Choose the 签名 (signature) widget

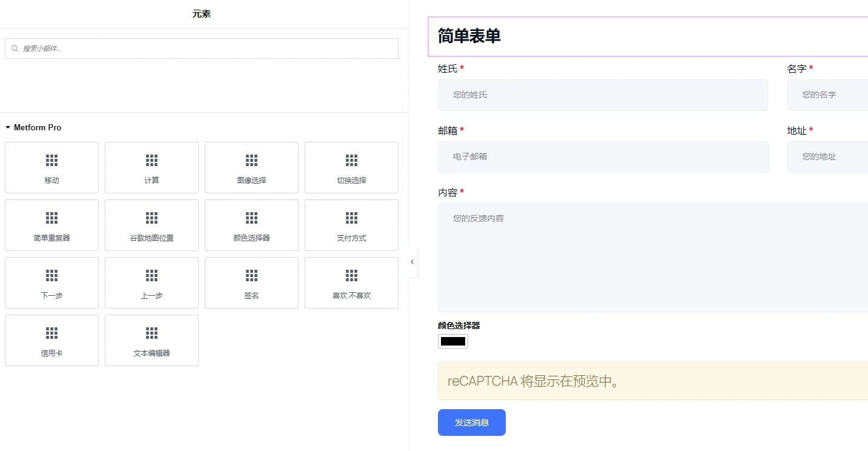251,282
